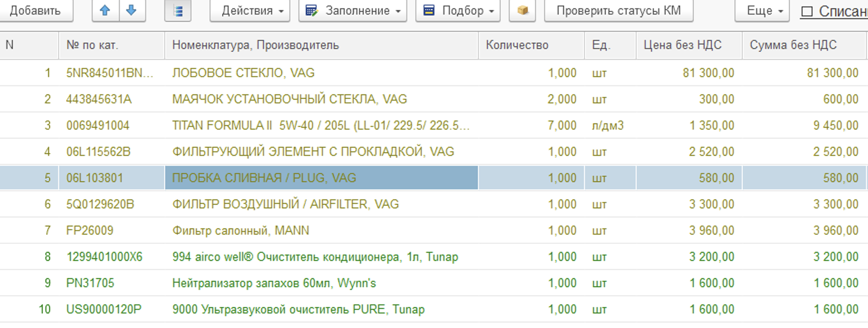The width and height of the screenshot is (868, 328).
Task: Open the Заполнение dropdown menu
Action: 353,10
